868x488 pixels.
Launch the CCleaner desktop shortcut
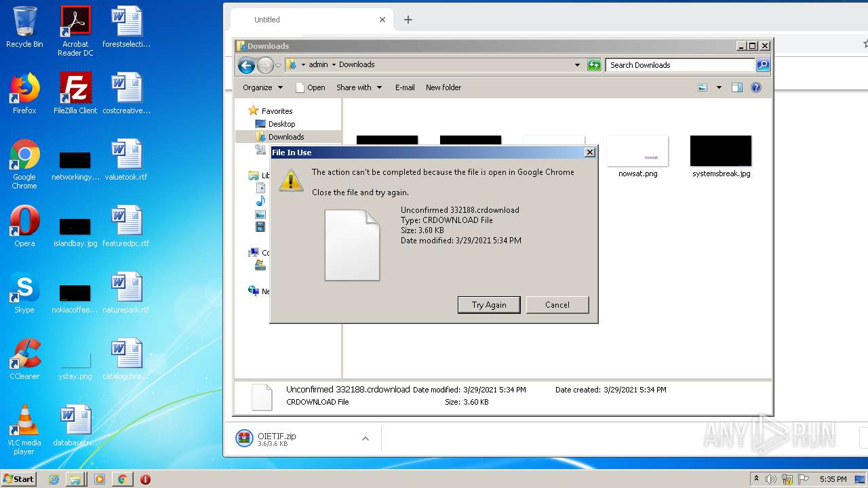(24, 359)
